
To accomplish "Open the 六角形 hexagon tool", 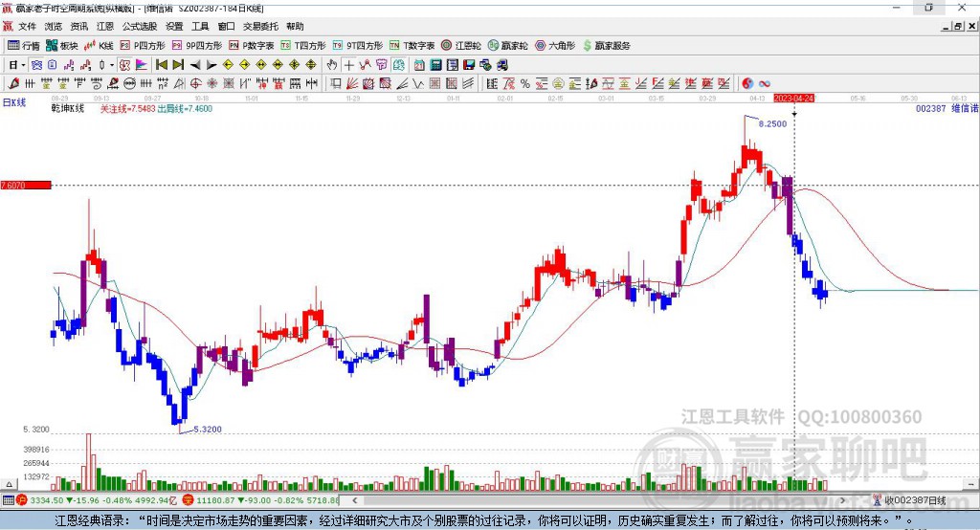I will pos(555,46).
